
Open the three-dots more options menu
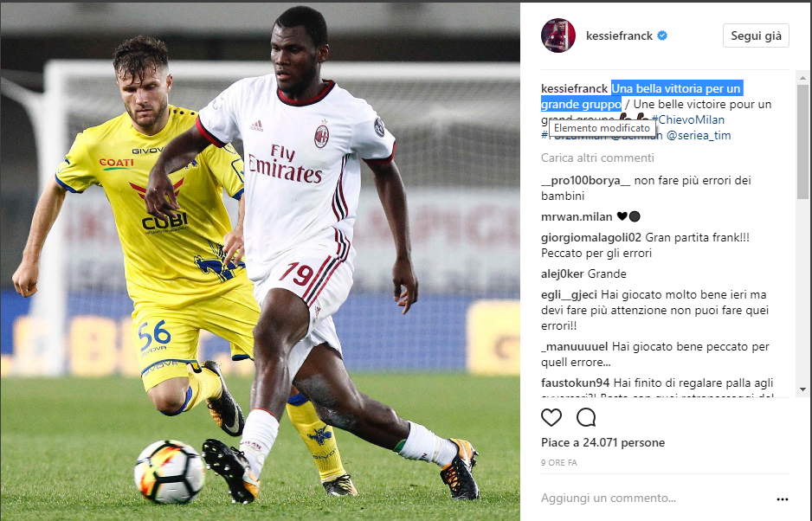point(782,499)
